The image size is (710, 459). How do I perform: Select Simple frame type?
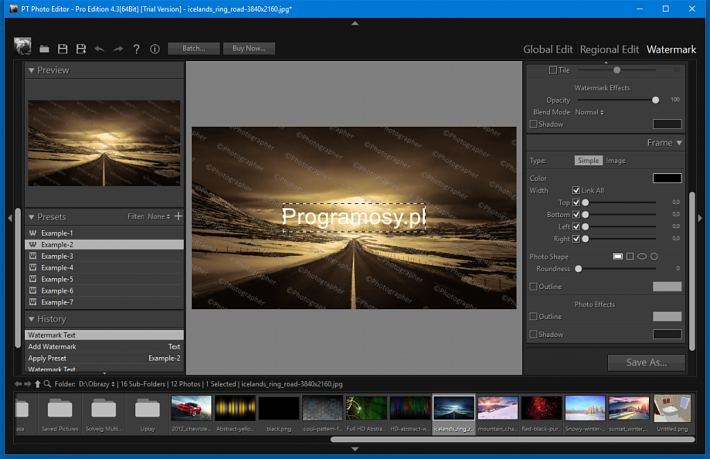[x=588, y=161]
